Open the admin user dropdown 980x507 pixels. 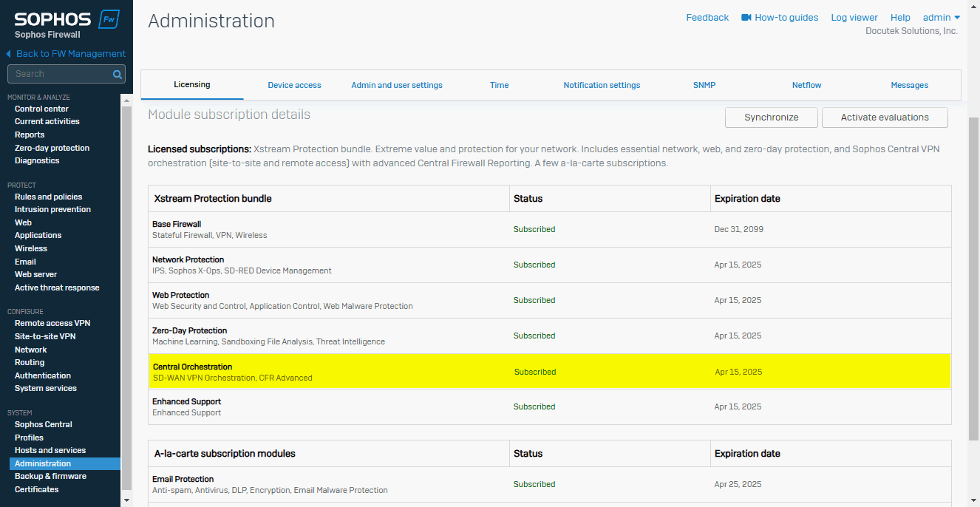942,17
